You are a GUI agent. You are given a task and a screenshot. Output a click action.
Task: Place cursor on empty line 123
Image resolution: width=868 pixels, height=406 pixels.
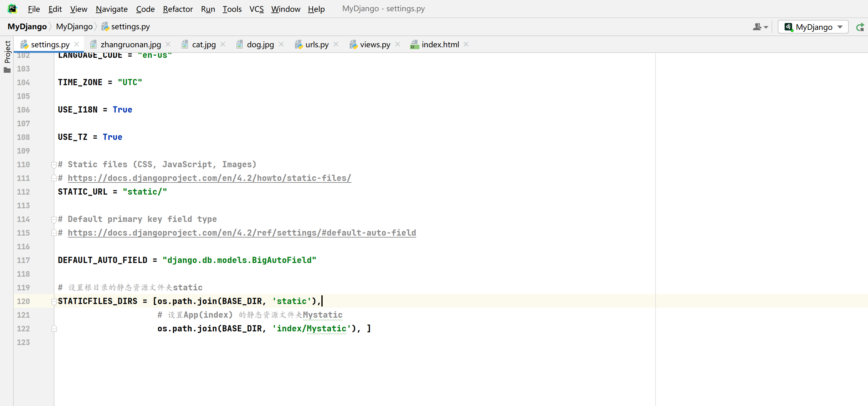[202, 342]
